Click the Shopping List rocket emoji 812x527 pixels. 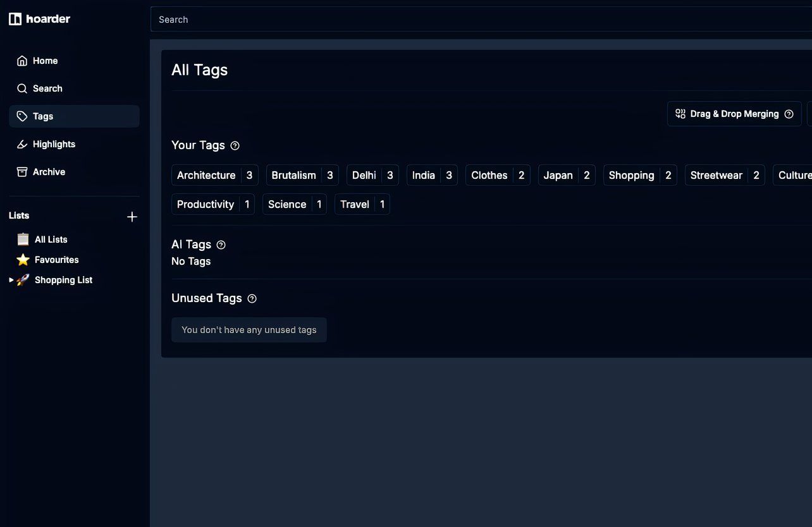pyautogui.click(x=23, y=280)
